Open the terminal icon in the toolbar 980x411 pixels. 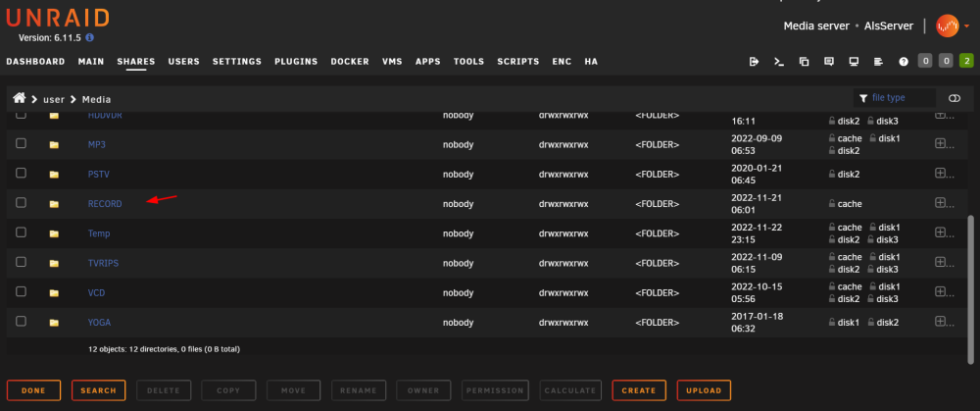tap(779, 61)
